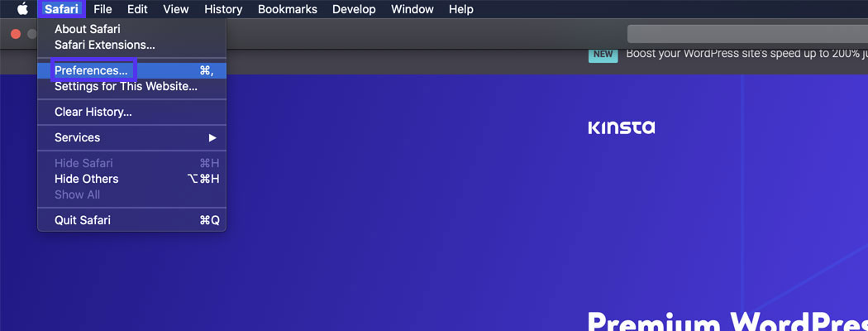Viewport: 868px width, 331px height.
Task: Open the History menu in the menu bar
Action: click(223, 9)
